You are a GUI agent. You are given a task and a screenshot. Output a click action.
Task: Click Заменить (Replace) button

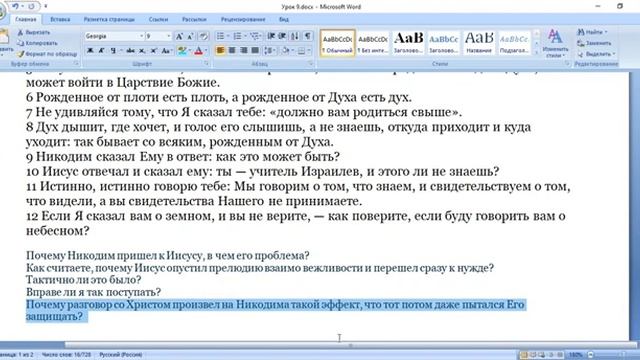(x=594, y=43)
